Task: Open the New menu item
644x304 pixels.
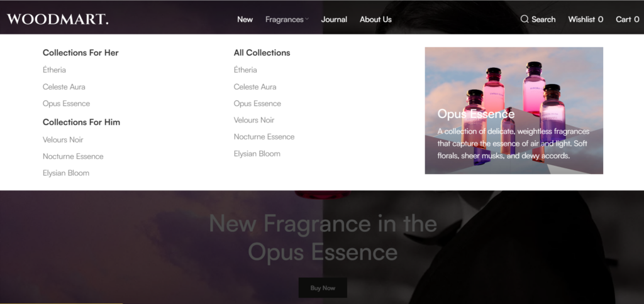Action: click(x=245, y=19)
